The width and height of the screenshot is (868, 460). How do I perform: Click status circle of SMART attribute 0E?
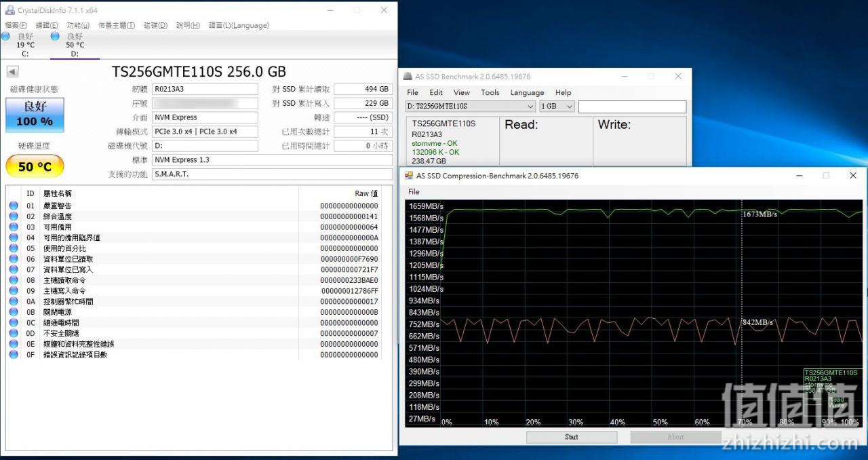point(14,344)
